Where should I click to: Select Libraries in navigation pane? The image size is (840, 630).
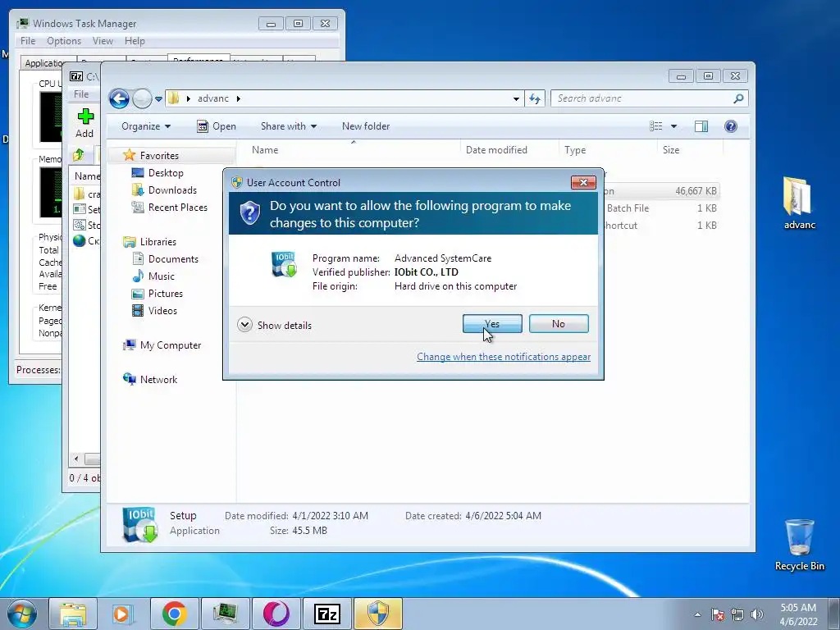coord(158,242)
